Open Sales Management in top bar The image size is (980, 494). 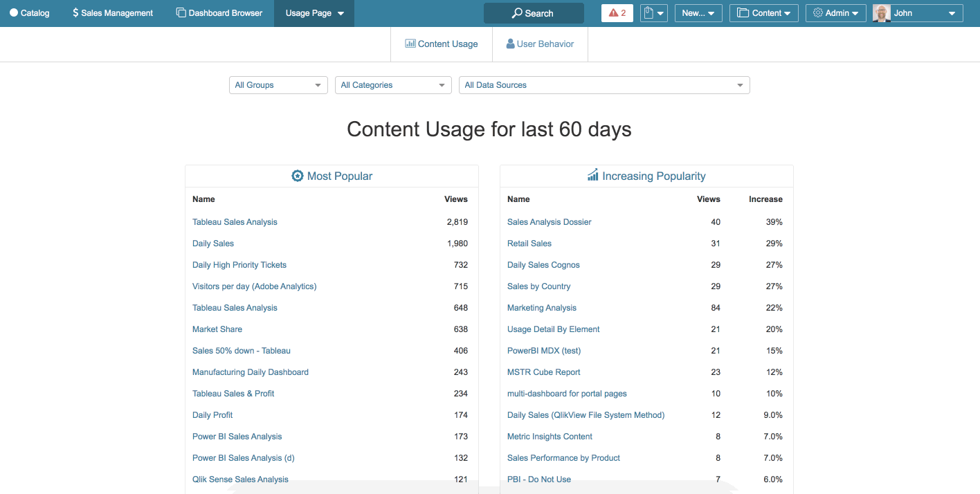coord(113,13)
